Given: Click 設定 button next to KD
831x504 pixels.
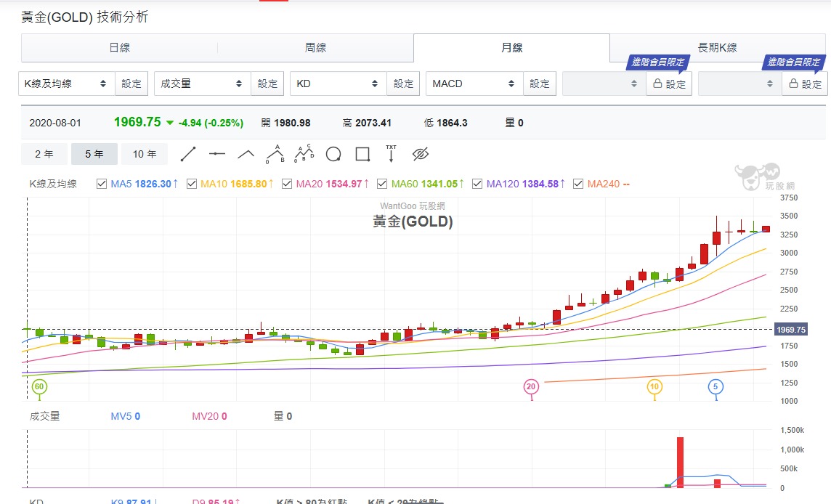Looking at the screenshot, I should (x=403, y=84).
